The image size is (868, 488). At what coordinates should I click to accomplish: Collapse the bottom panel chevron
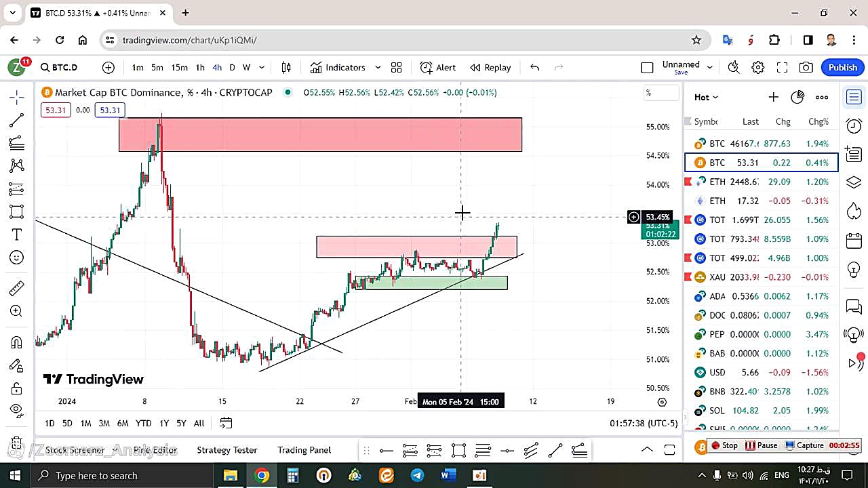[x=647, y=450]
